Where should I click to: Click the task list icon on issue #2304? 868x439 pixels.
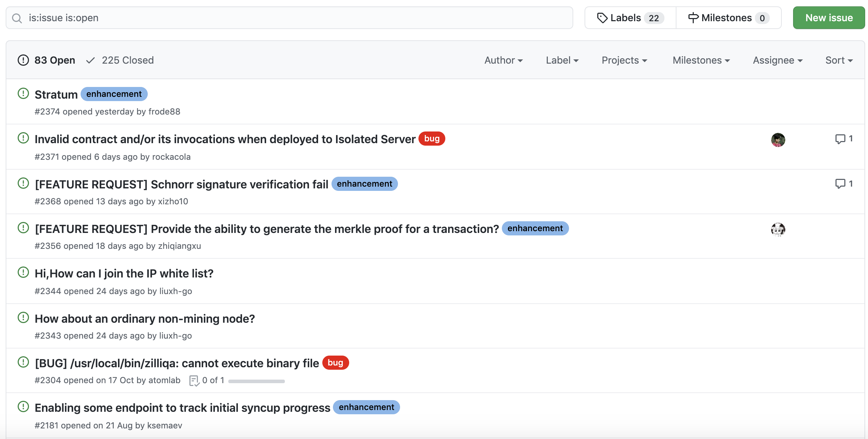pos(194,381)
